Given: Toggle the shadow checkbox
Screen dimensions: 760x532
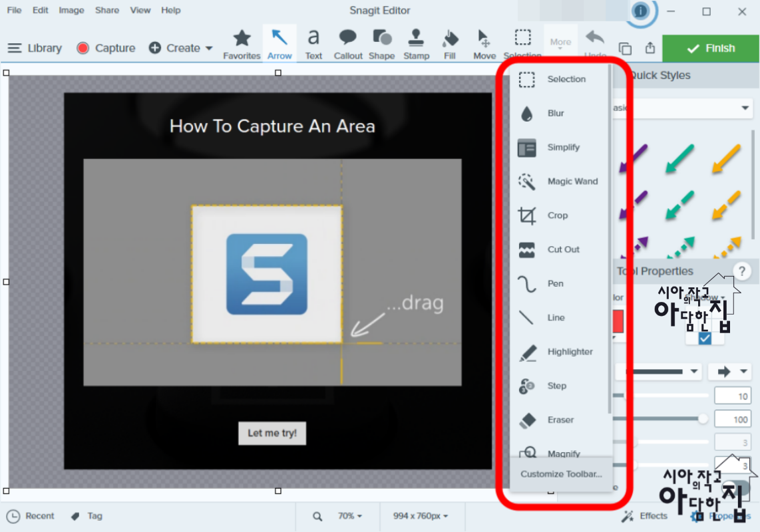Looking at the screenshot, I should tap(705, 338).
